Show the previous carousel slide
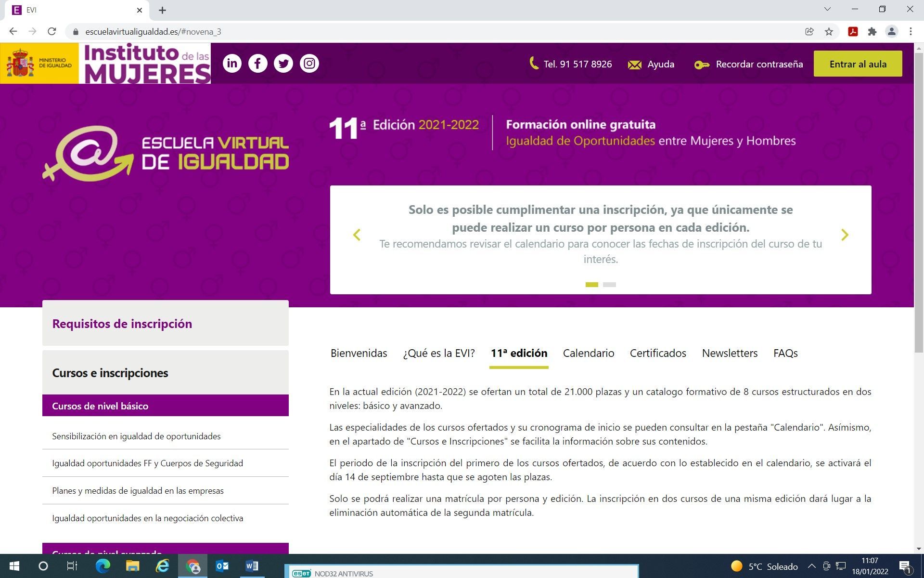 pos(357,235)
